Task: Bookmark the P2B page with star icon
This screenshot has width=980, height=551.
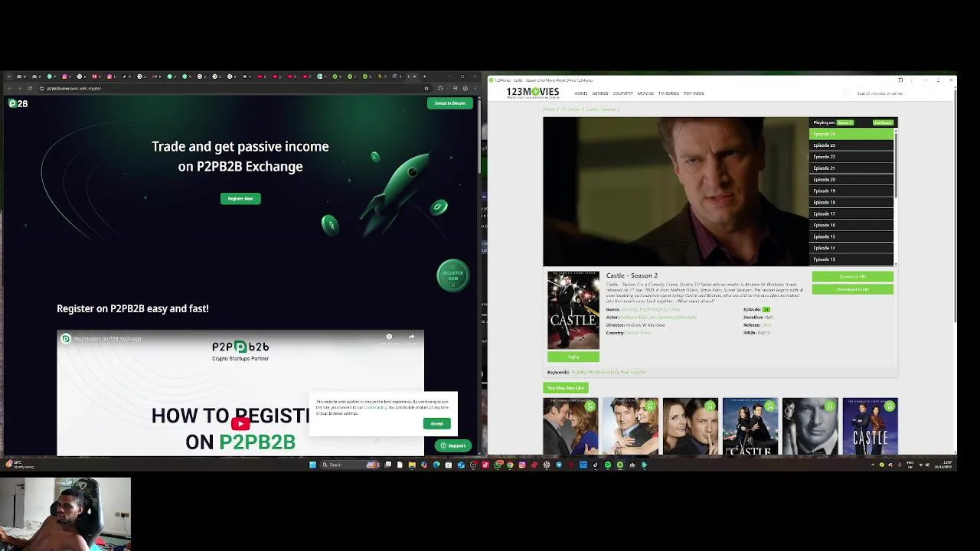Action: click(x=426, y=88)
